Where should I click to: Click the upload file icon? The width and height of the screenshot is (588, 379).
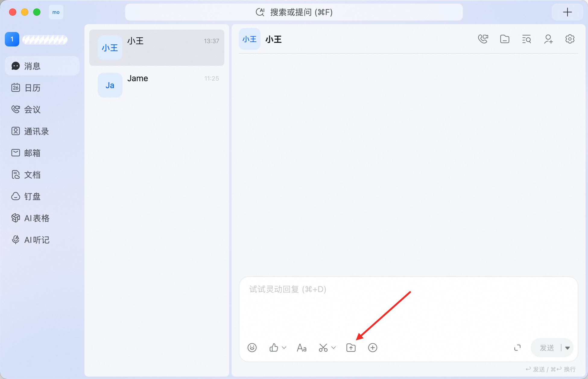coord(351,348)
